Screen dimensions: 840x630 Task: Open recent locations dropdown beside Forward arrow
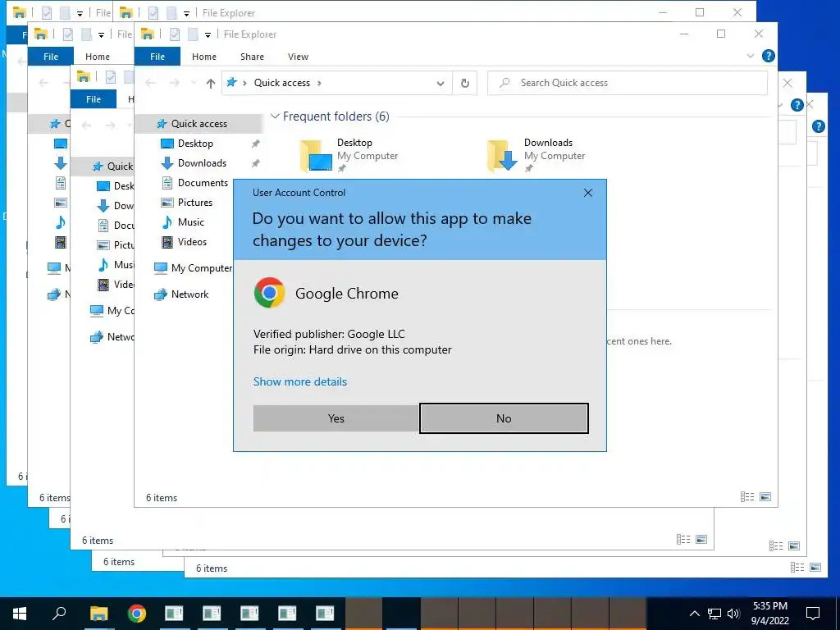[194, 83]
